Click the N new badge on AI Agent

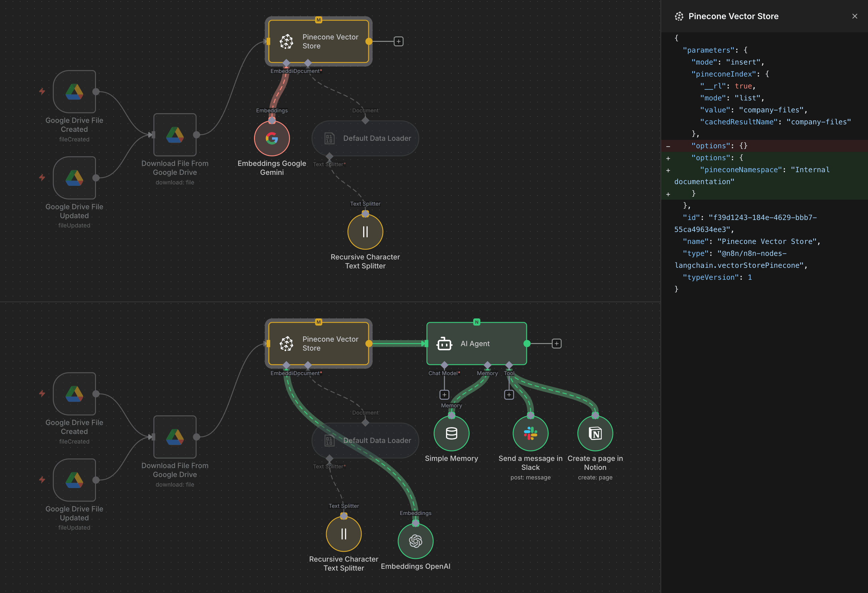tap(476, 322)
